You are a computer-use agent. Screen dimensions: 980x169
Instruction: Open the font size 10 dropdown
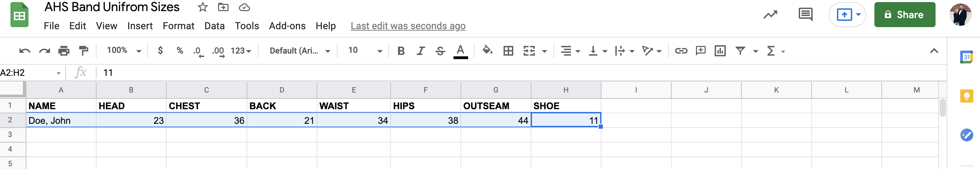[364, 51]
